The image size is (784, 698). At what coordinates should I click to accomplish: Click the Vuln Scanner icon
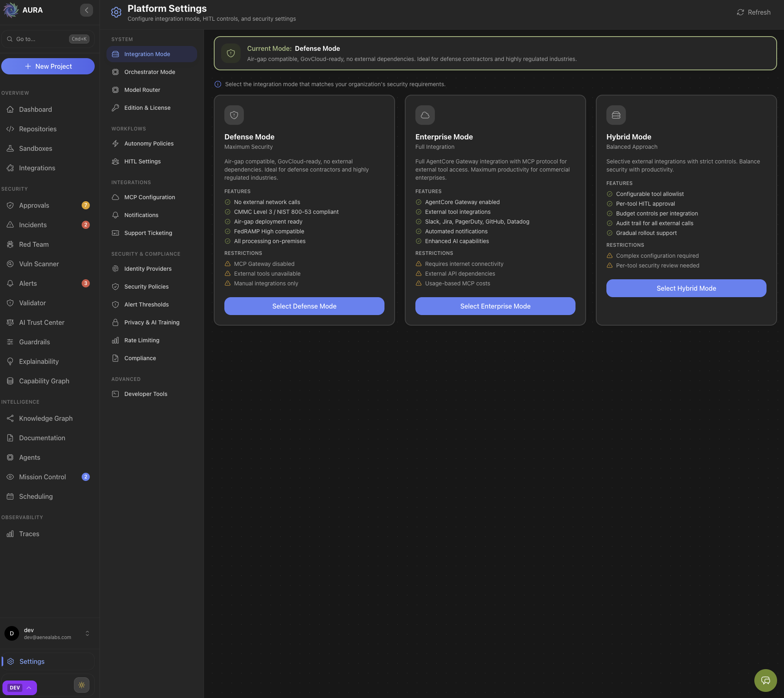tap(10, 264)
